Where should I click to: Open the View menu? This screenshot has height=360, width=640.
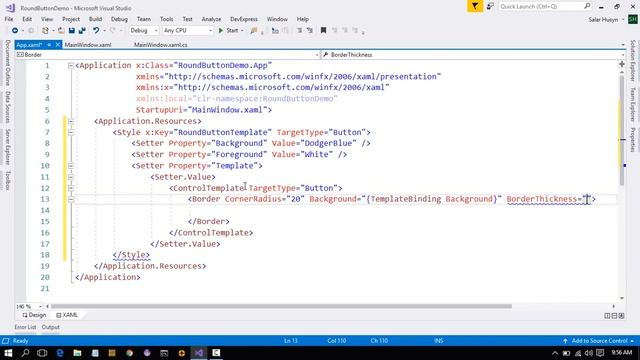tap(47, 19)
